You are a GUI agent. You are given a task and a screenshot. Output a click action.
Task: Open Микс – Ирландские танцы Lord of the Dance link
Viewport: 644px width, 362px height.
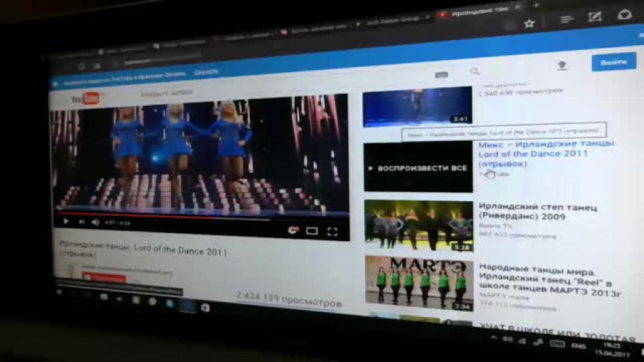click(x=547, y=153)
